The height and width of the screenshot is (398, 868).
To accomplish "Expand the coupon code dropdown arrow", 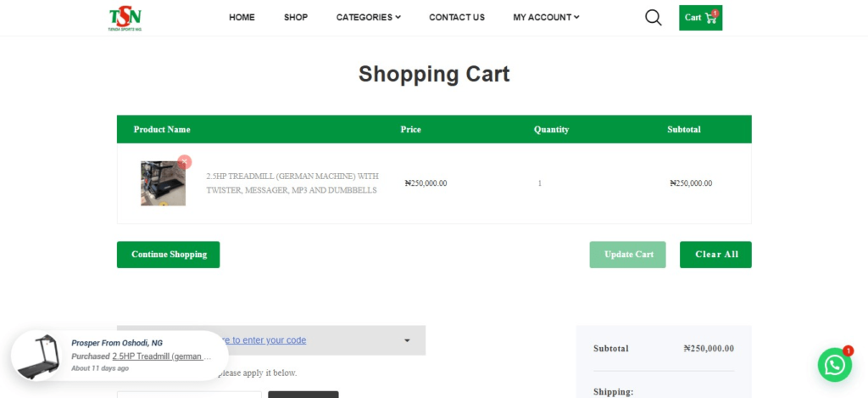I will point(407,340).
